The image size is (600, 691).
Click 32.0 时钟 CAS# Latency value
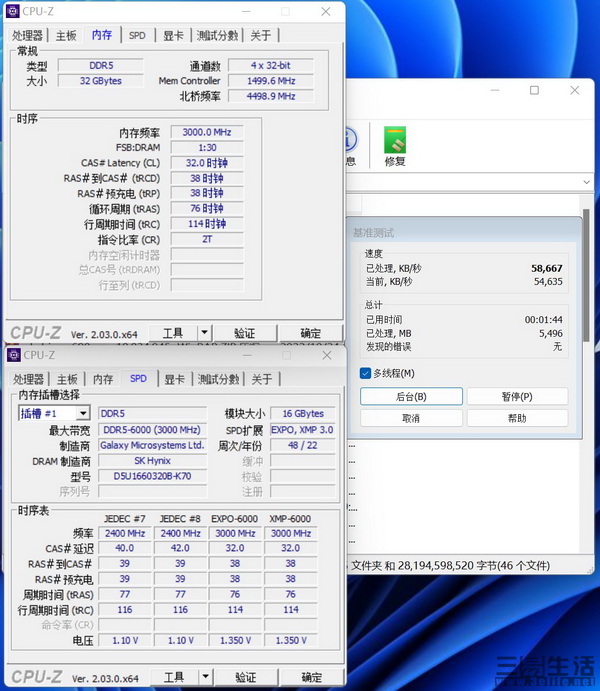click(x=207, y=163)
